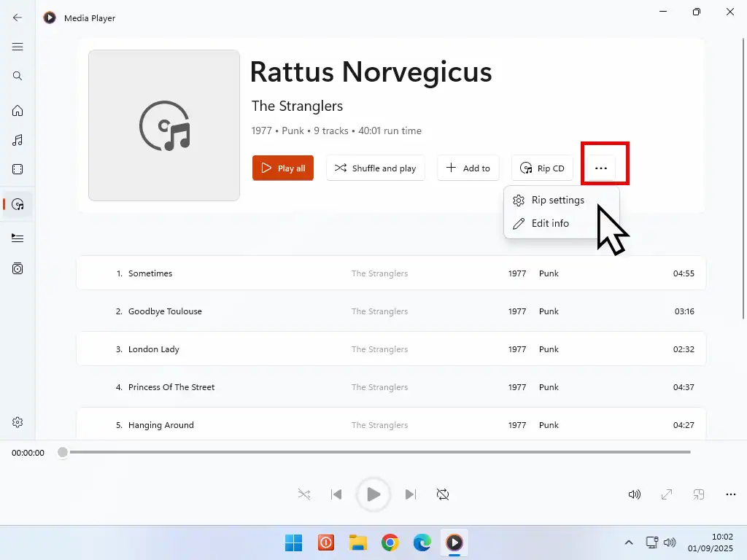747x560 pixels.
Task: Skip to previous track
Action: pyautogui.click(x=336, y=494)
